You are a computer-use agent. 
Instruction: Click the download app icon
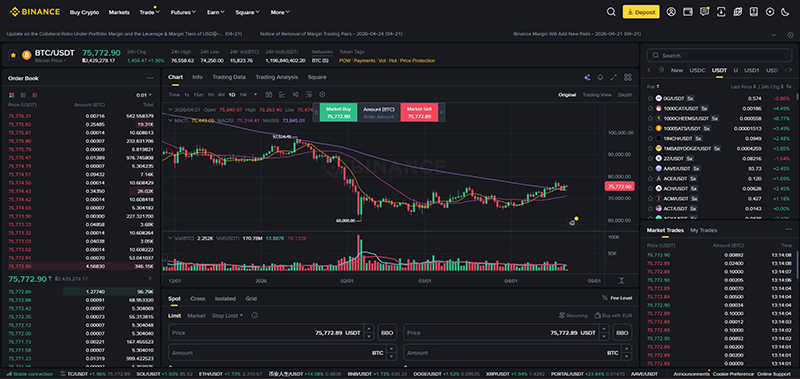(x=721, y=12)
